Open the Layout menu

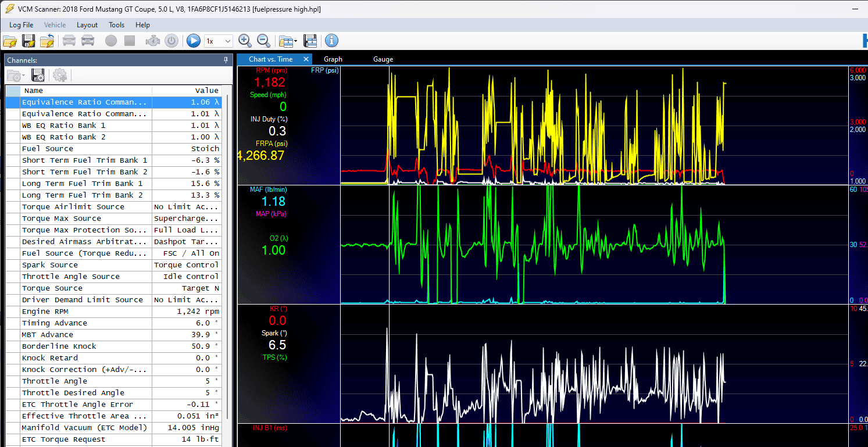click(87, 25)
